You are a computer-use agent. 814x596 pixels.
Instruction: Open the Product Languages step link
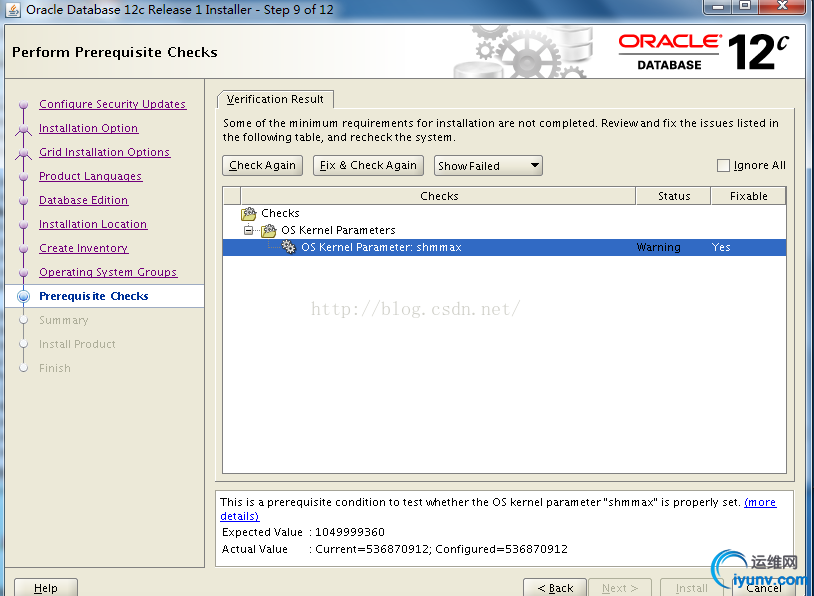coord(90,176)
